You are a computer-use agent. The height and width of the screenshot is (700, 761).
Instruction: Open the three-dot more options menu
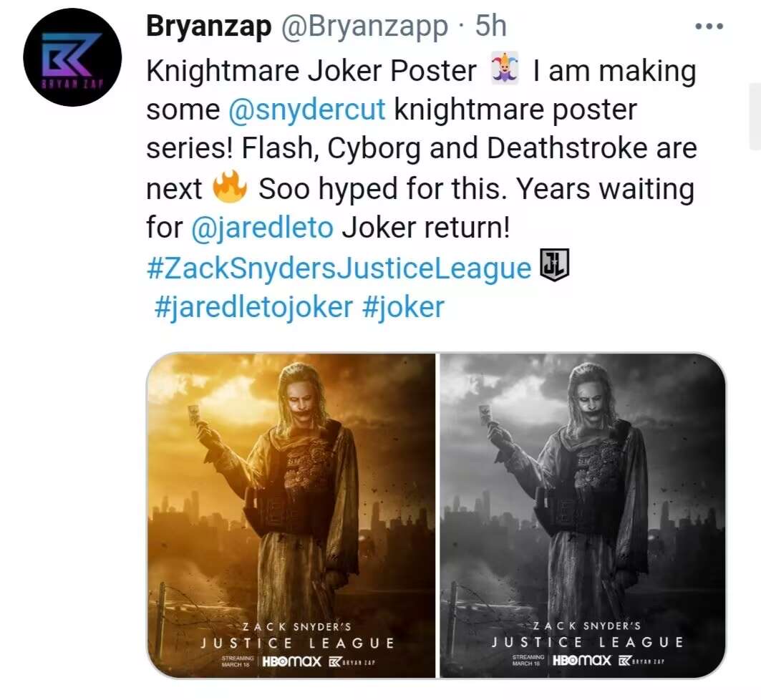click(x=709, y=26)
